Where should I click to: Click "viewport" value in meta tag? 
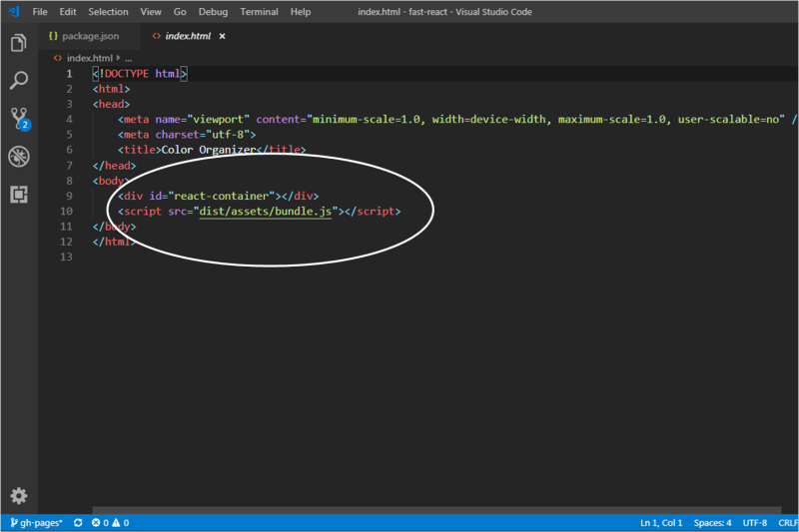tap(218, 119)
